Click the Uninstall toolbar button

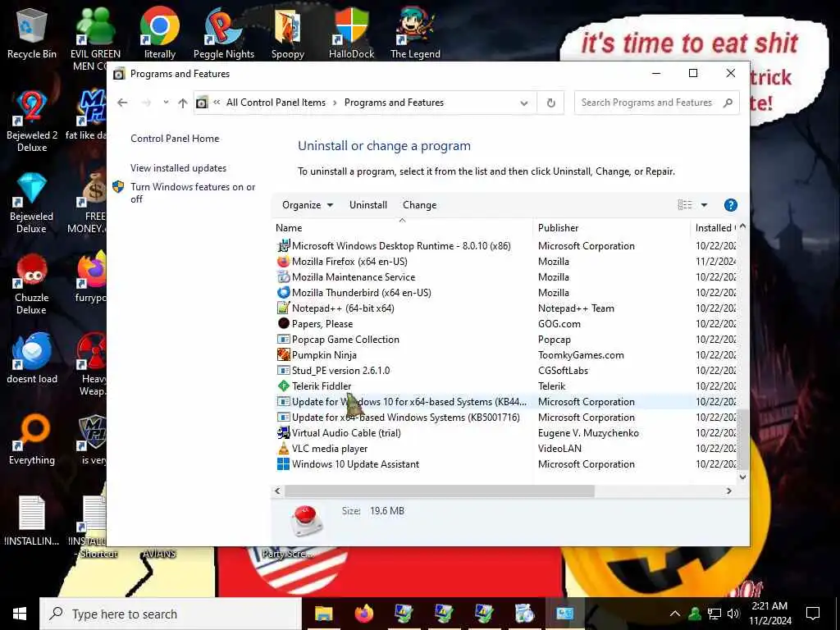368,205
